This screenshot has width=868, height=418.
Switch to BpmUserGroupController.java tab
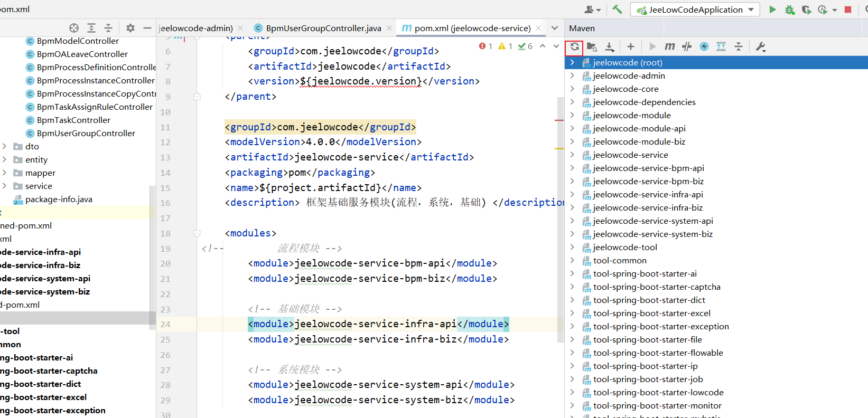tap(323, 28)
